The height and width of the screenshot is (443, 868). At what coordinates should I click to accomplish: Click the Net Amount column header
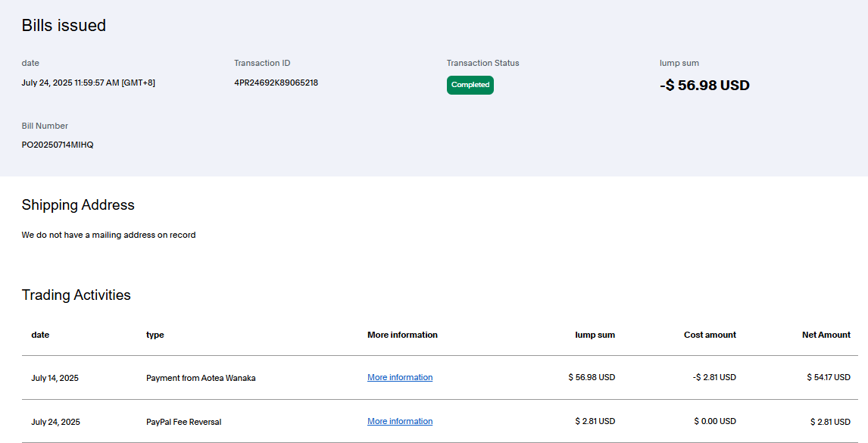pos(826,335)
